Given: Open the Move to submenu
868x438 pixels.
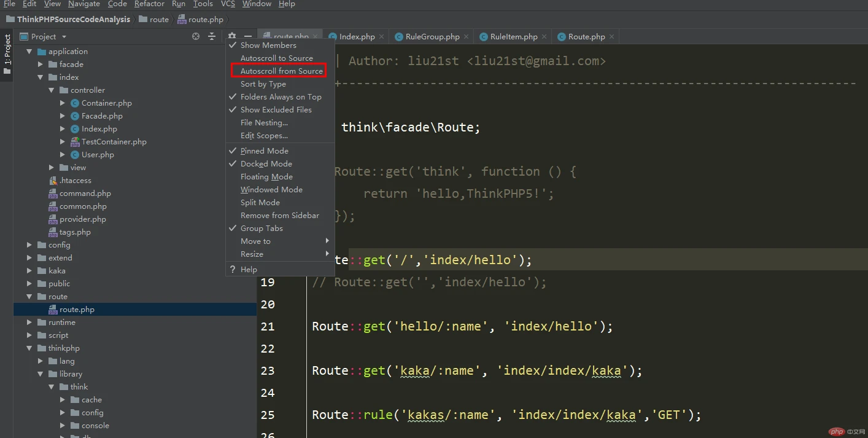Looking at the screenshot, I should point(255,241).
